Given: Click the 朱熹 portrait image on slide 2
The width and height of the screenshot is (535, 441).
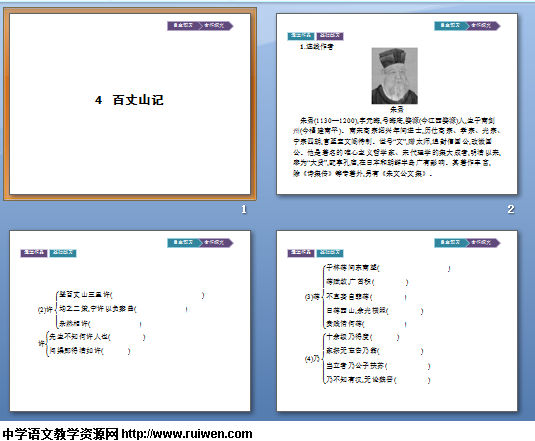Looking at the screenshot, I should click(x=394, y=76).
